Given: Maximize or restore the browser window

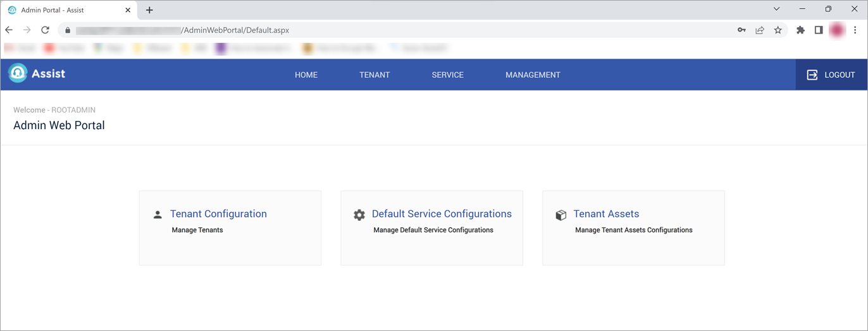Looking at the screenshot, I should tap(828, 9).
